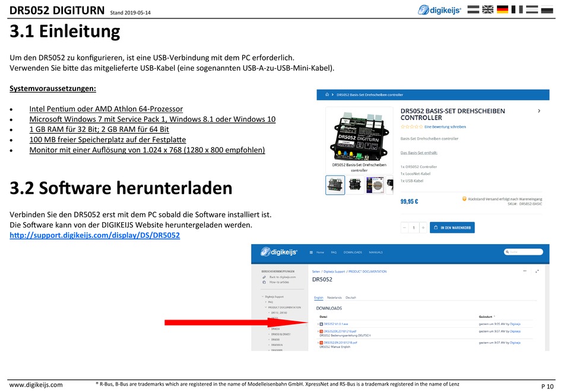Click the digikeijs logo on the support site
This screenshot has height=392, width=564.
(279, 252)
